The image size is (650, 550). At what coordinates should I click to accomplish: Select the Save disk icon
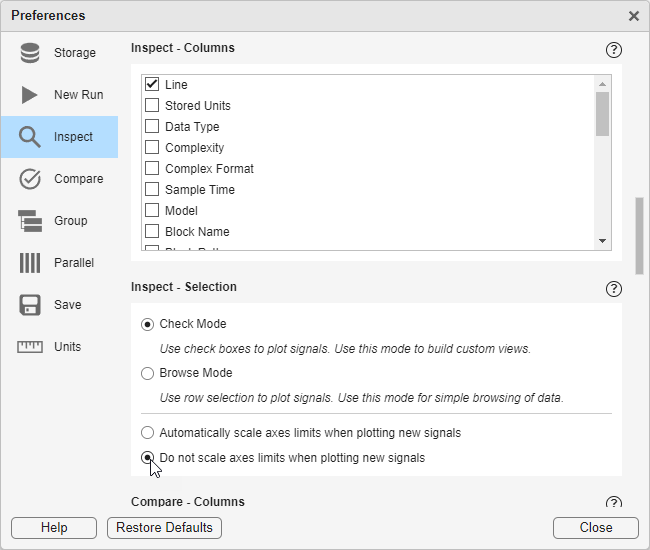tap(30, 305)
